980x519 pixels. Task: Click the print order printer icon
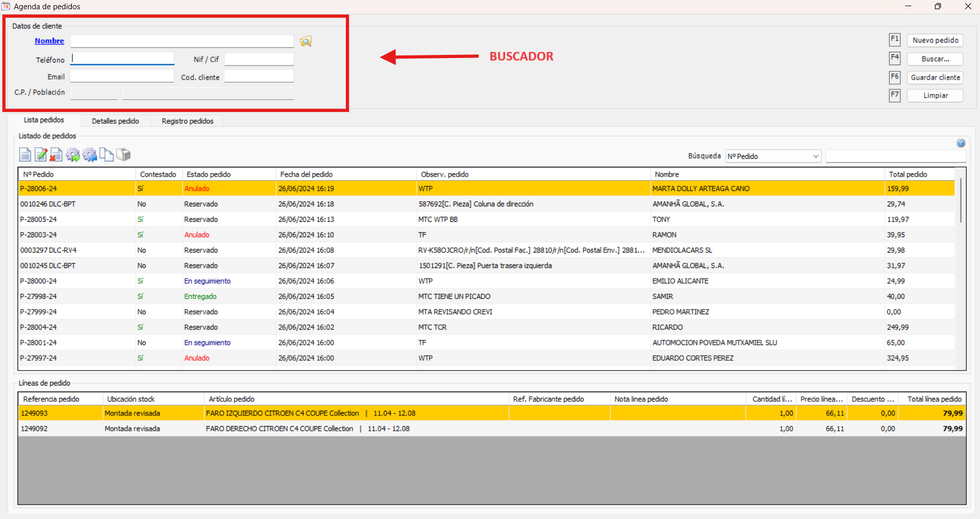(124, 155)
